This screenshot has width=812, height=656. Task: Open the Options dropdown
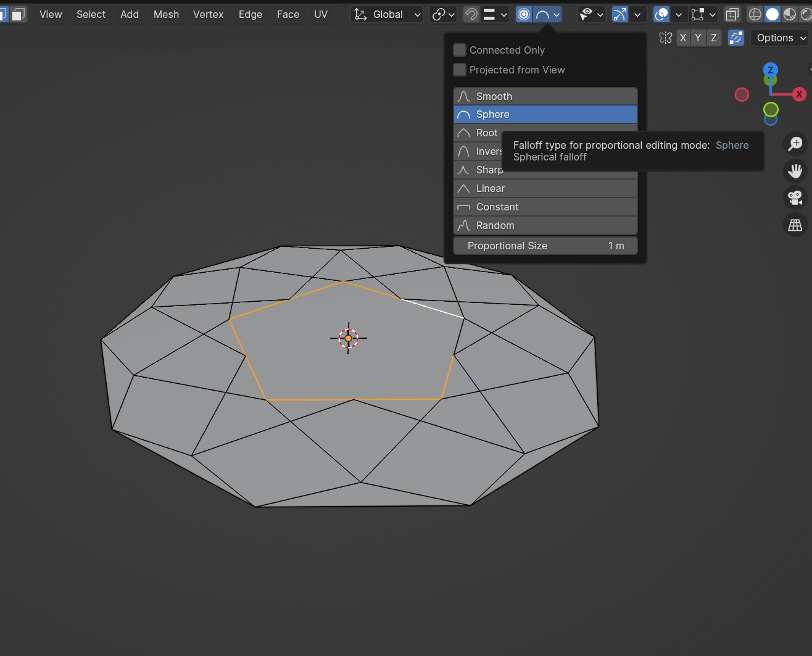781,38
